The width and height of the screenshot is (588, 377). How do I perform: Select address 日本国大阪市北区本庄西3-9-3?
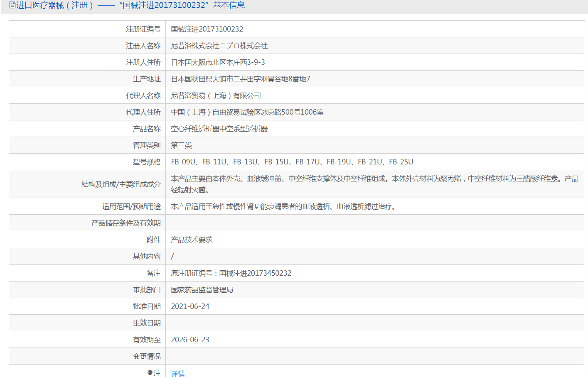pos(218,62)
